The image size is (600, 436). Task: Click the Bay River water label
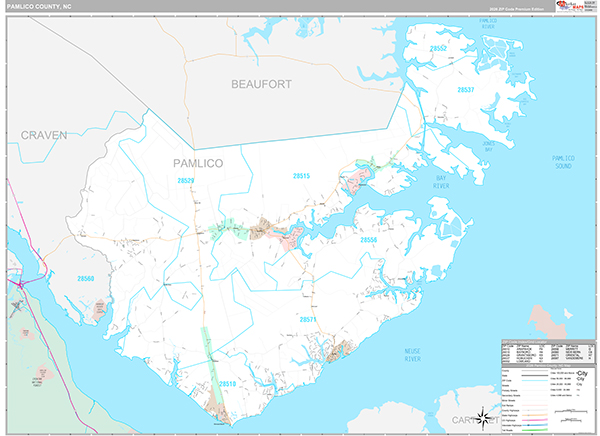tap(441, 182)
